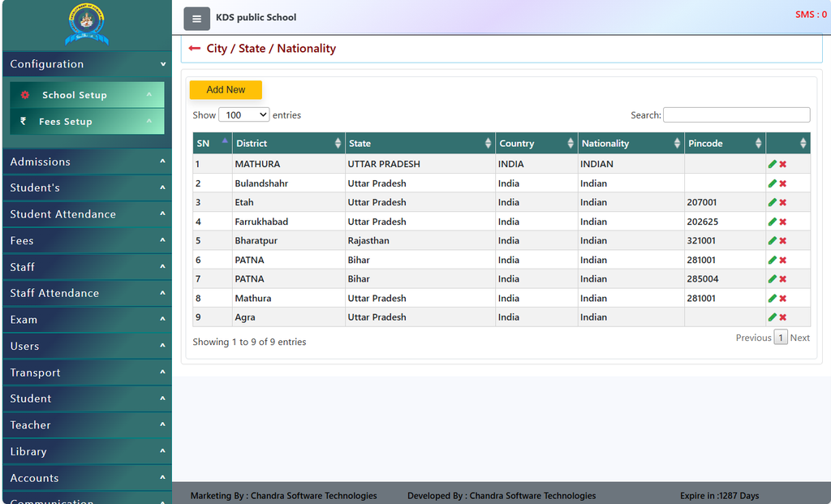Click the hamburger menu toggle button
This screenshot has height=504, width=831.
point(196,19)
